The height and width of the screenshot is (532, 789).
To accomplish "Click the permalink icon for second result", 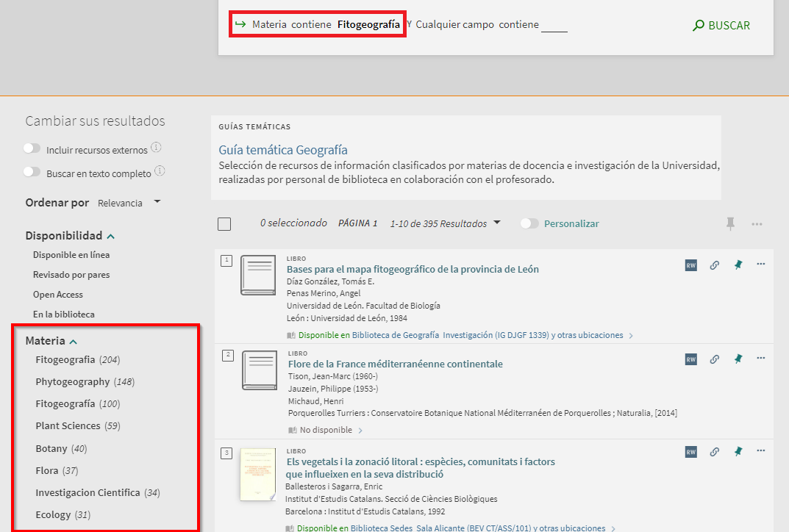I will click(714, 359).
